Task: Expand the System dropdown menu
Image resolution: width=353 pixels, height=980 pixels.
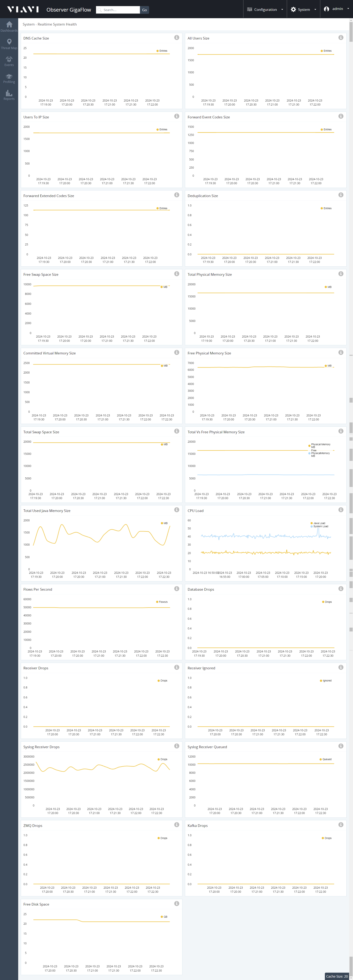Action: (304, 10)
